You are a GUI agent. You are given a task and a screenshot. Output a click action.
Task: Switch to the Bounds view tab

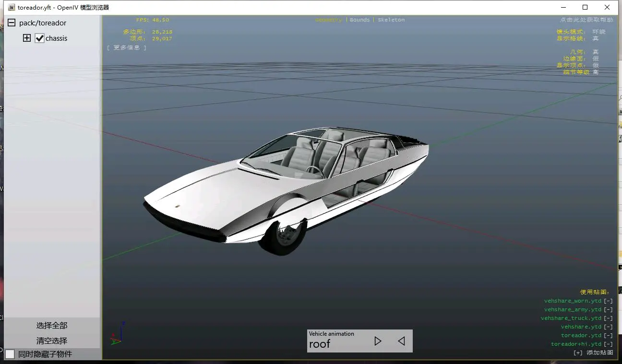tap(360, 20)
